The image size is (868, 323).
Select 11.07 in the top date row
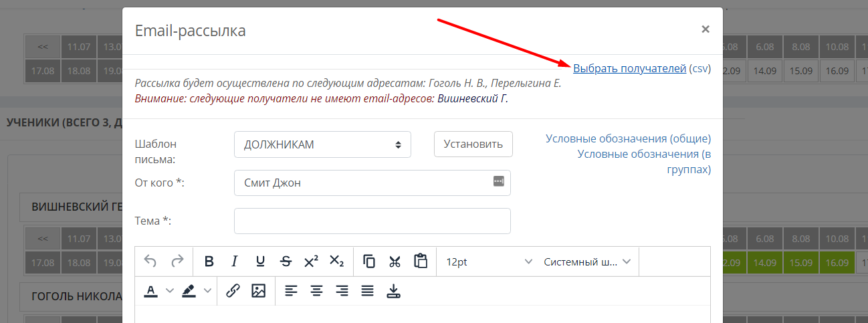79,47
